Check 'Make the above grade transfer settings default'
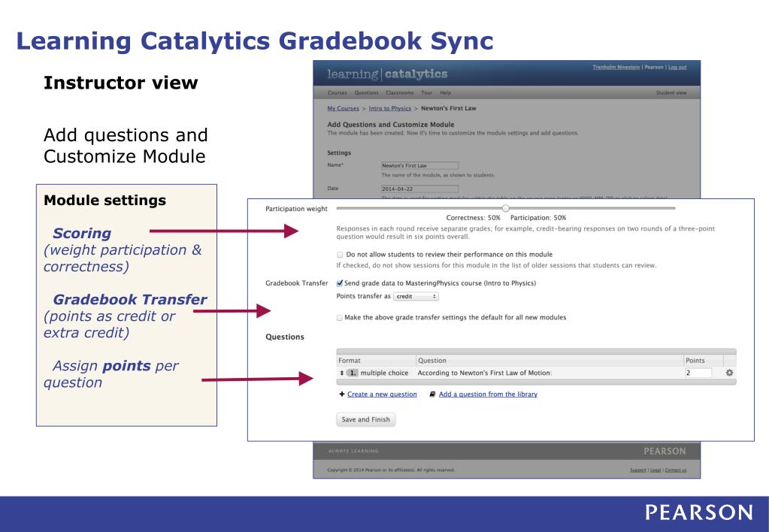 [x=339, y=318]
